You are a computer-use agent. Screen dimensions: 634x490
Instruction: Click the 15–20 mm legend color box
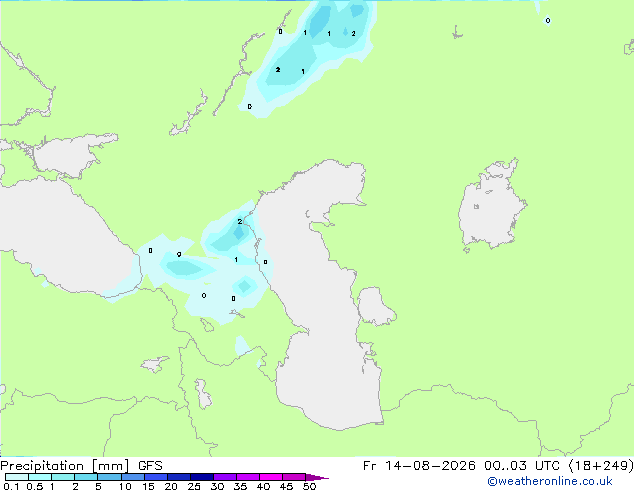(x=156, y=477)
